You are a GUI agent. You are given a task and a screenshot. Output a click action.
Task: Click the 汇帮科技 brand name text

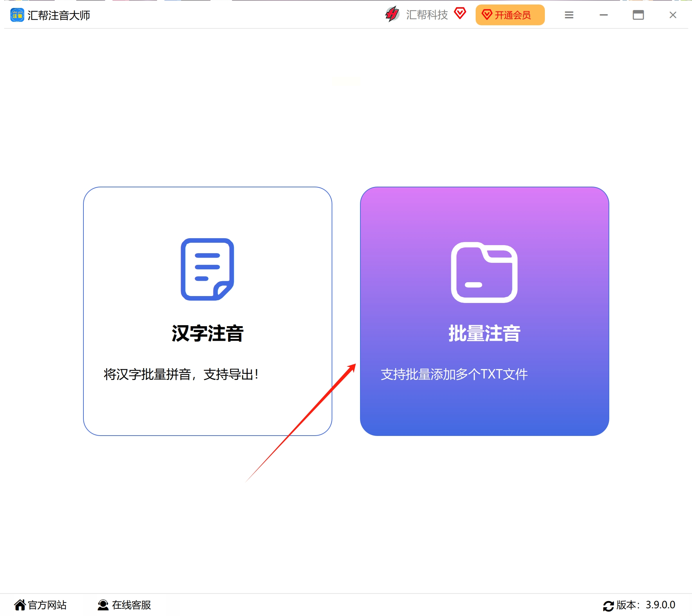tap(427, 15)
